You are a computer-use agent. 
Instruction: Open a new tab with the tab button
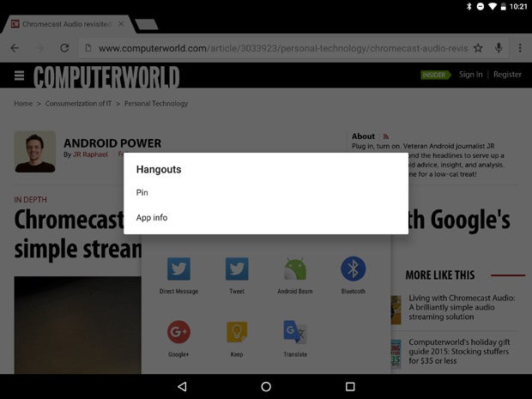147,24
